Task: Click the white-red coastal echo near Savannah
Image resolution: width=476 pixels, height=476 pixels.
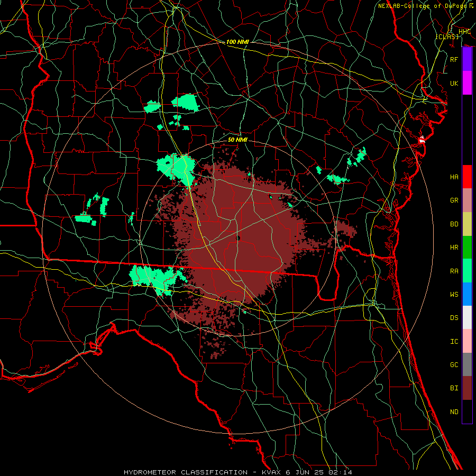Action: point(422,140)
